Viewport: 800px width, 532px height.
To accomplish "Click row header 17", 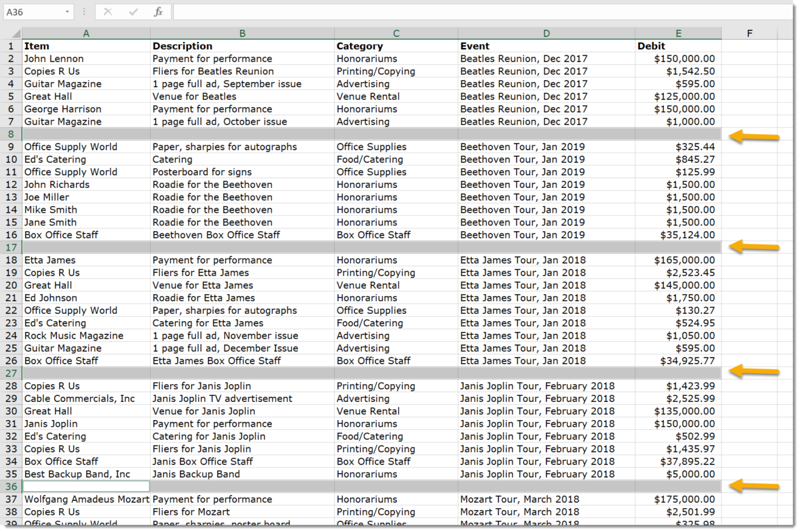I will [11, 247].
